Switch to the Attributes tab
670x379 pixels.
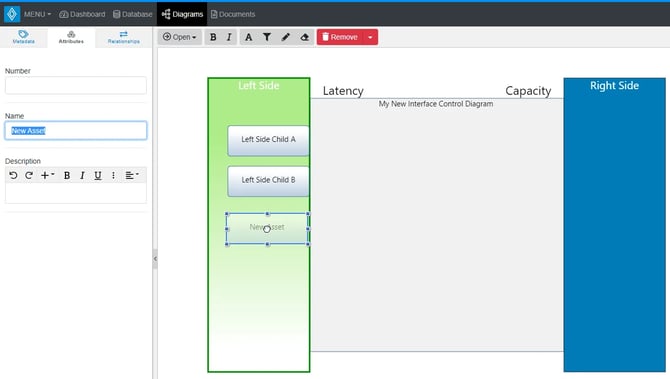pyautogui.click(x=71, y=37)
